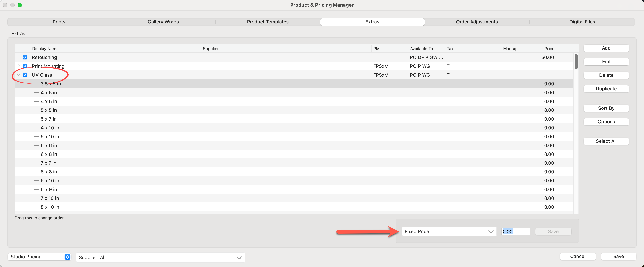The image size is (644, 267).
Task: Open the Supplier: All dropdown
Action: [160, 257]
